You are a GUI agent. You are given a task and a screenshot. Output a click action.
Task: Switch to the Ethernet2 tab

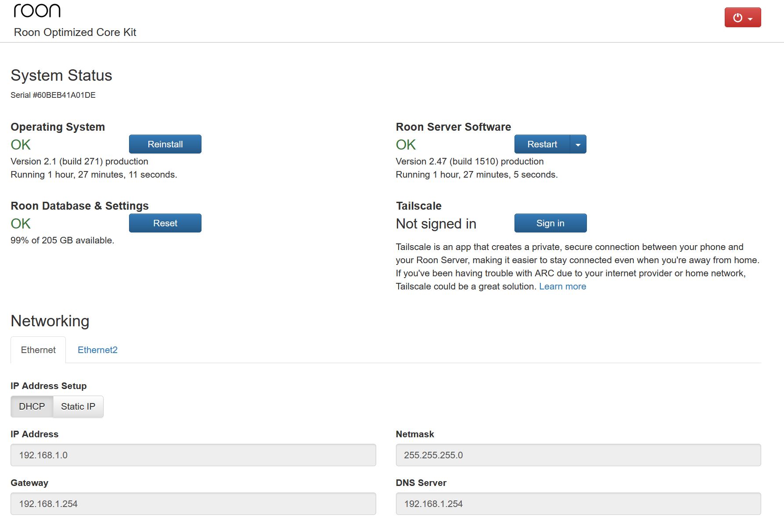pos(97,350)
